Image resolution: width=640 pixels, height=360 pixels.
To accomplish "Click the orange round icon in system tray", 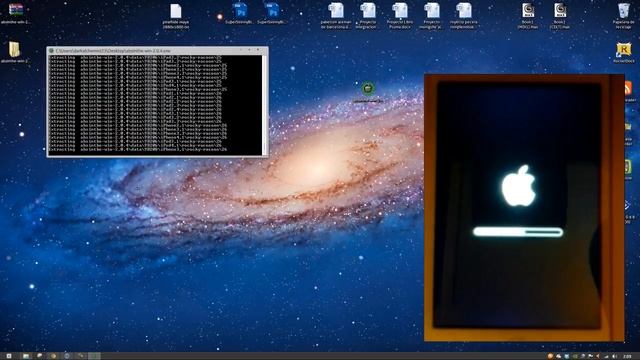I will [550, 356].
